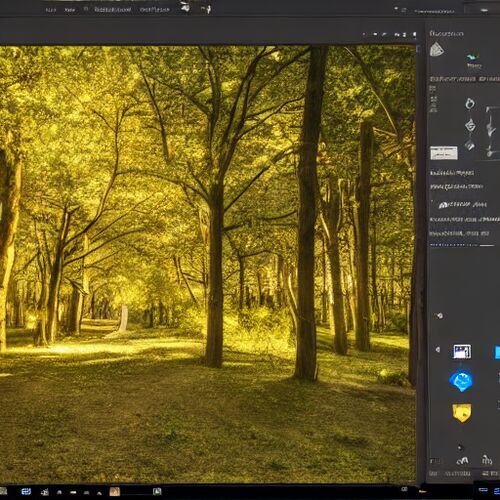This screenshot has width=500, height=500.
Task: Click the forest photo on the canvas
Action: click(x=207, y=263)
